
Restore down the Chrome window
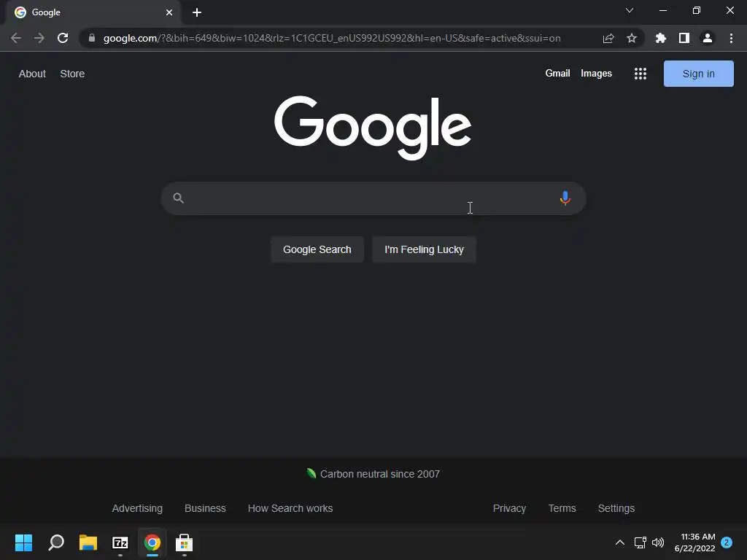point(697,10)
